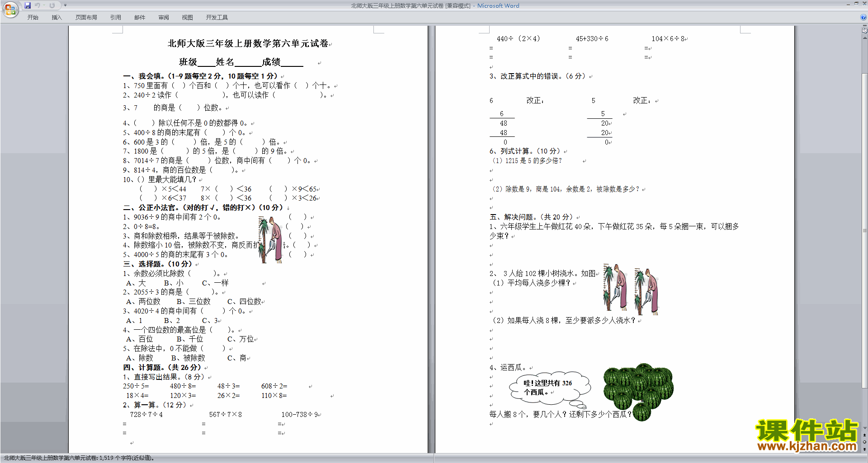Screen dimensions: 868x463
Task: Click the expression 728÷7÷4
Action: point(146,414)
